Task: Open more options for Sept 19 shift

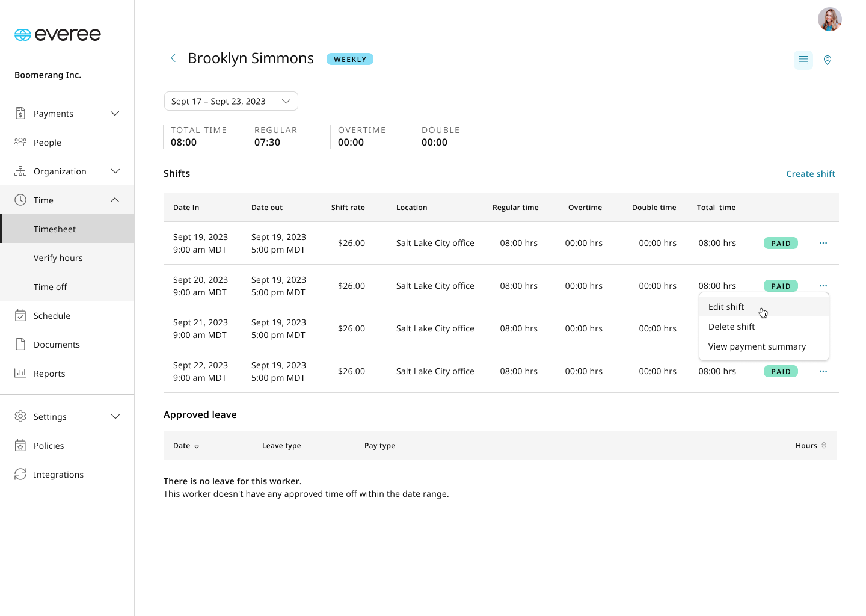Action: click(x=823, y=243)
